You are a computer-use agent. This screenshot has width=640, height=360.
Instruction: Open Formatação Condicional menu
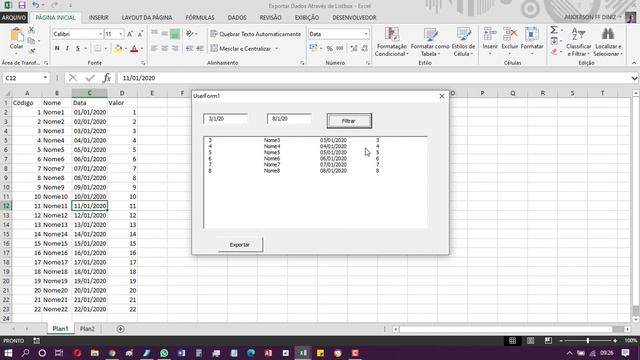[x=391, y=42]
